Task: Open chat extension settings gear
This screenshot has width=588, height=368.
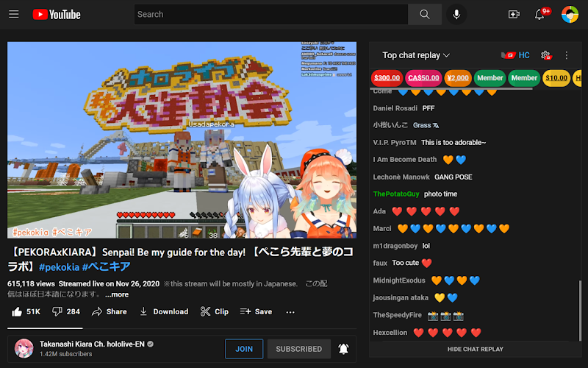Action: click(546, 56)
